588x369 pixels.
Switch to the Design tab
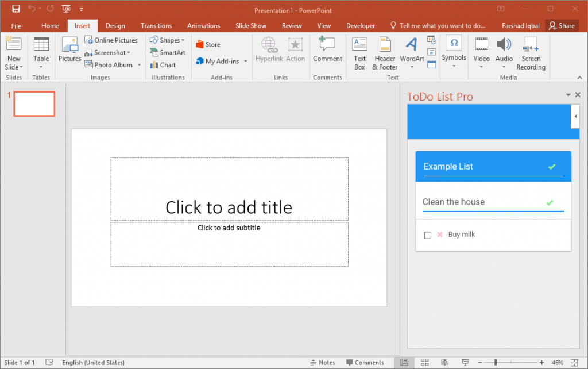click(115, 25)
